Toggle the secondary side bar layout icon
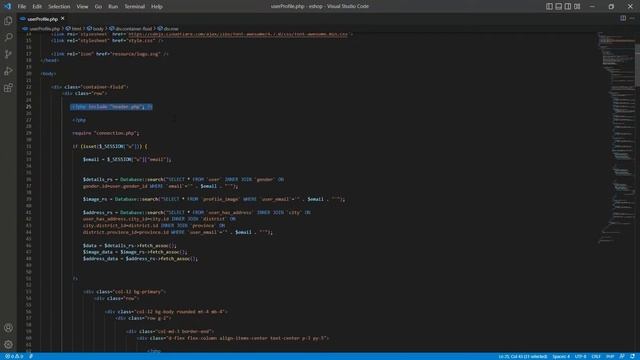640x360 pixels. point(568,6)
